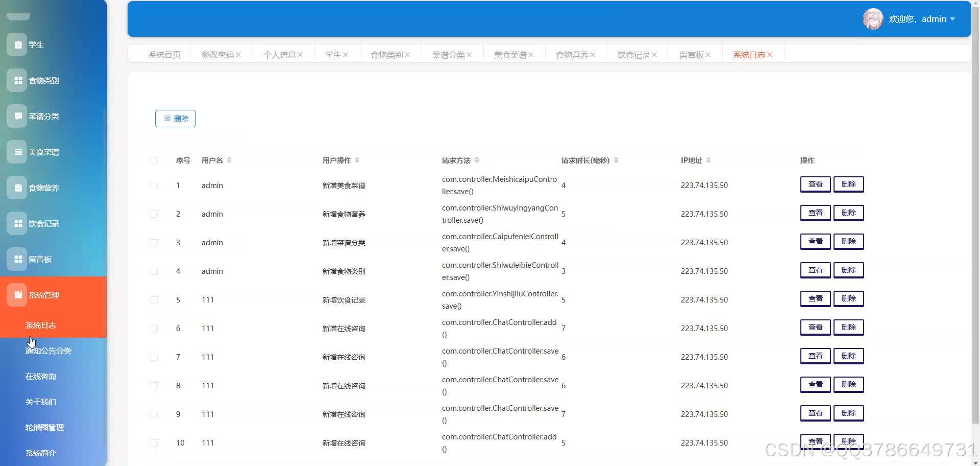Click the 菜谱分类 sidebar icon
This screenshot has width=980, height=466.
[17, 116]
